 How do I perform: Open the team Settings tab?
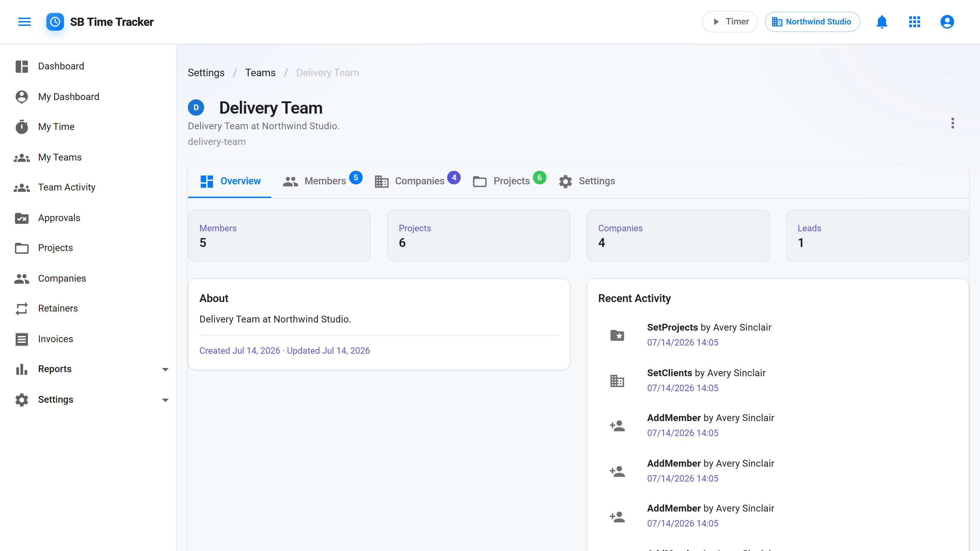(587, 181)
